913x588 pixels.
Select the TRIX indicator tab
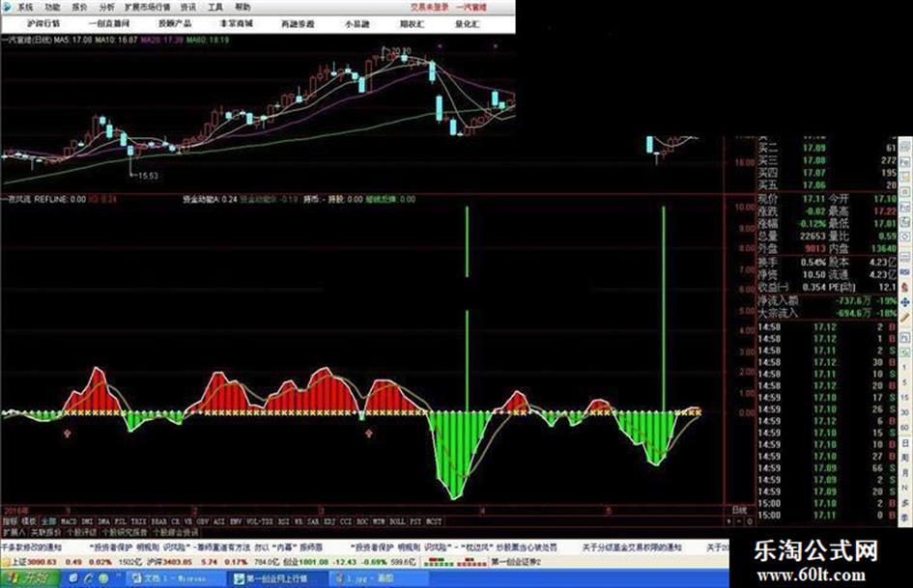138,521
